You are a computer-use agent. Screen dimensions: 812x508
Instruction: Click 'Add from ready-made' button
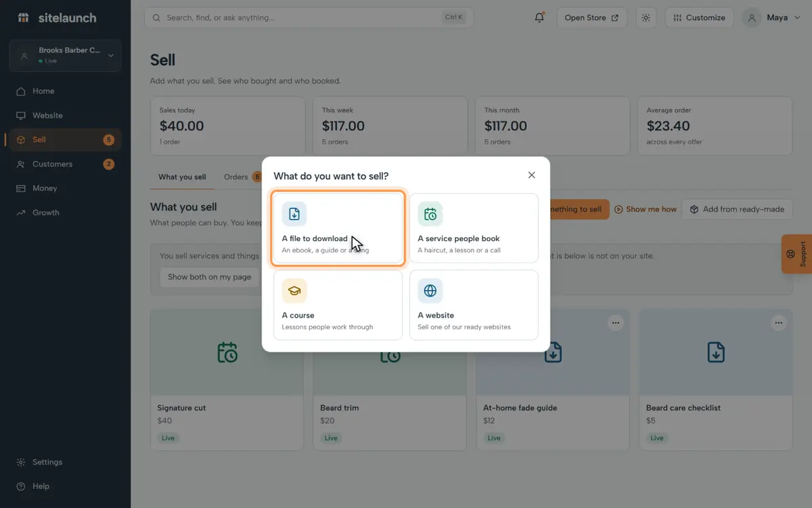click(737, 209)
